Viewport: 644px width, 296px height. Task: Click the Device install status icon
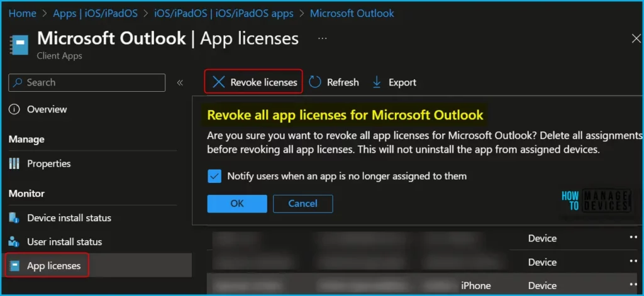click(x=14, y=217)
